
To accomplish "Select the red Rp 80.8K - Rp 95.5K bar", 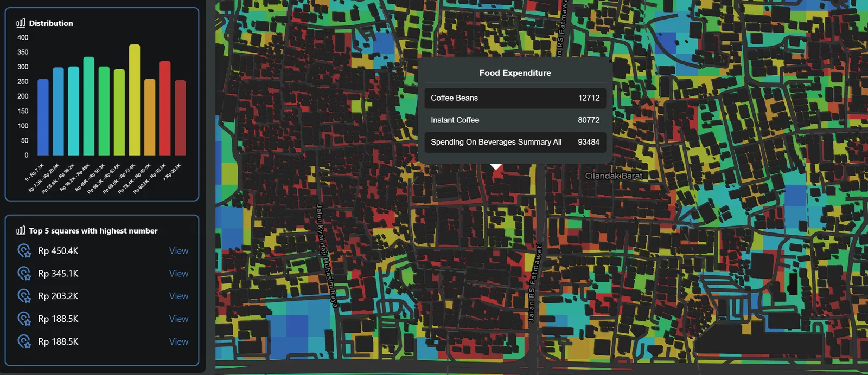I will (x=165, y=108).
